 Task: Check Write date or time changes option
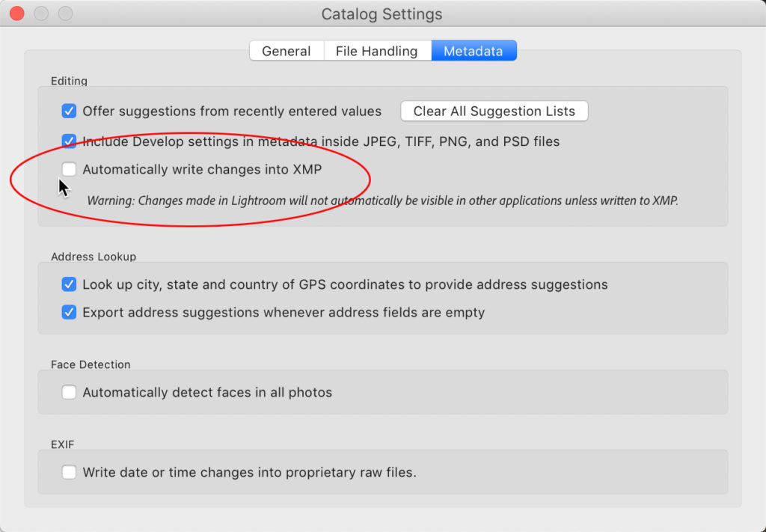(69, 472)
